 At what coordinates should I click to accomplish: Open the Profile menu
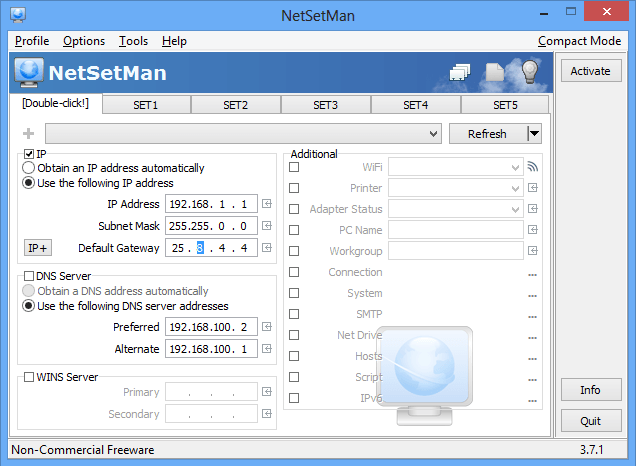point(32,41)
